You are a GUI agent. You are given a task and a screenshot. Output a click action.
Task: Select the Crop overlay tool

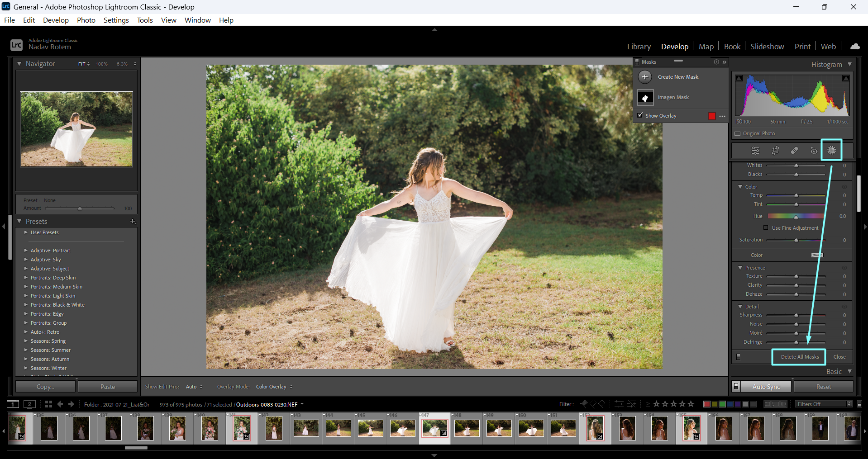[775, 151]
